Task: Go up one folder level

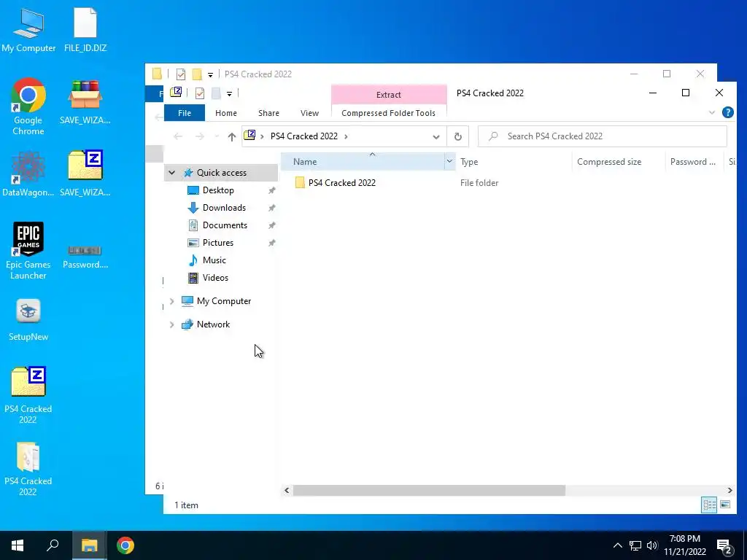Action: 231,136
